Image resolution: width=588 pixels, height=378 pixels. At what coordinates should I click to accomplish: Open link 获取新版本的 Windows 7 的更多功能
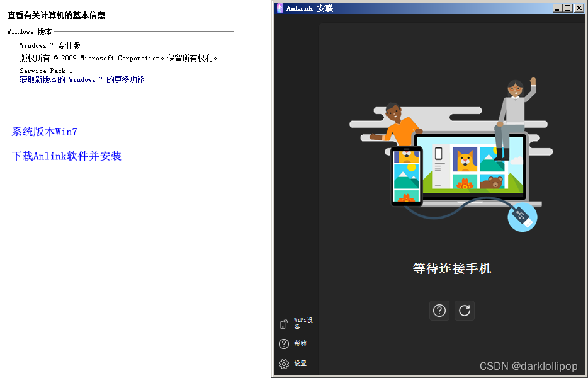click(82, 79)
